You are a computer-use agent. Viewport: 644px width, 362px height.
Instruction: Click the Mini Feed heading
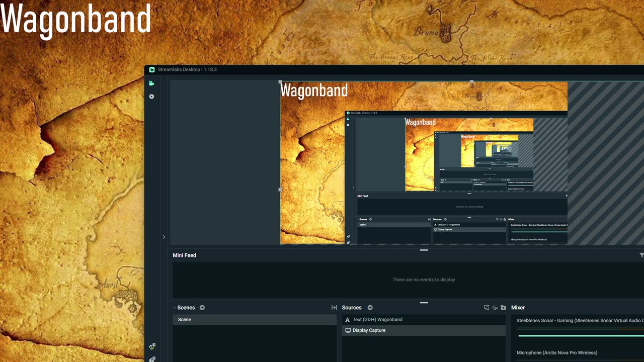(185, 255)
